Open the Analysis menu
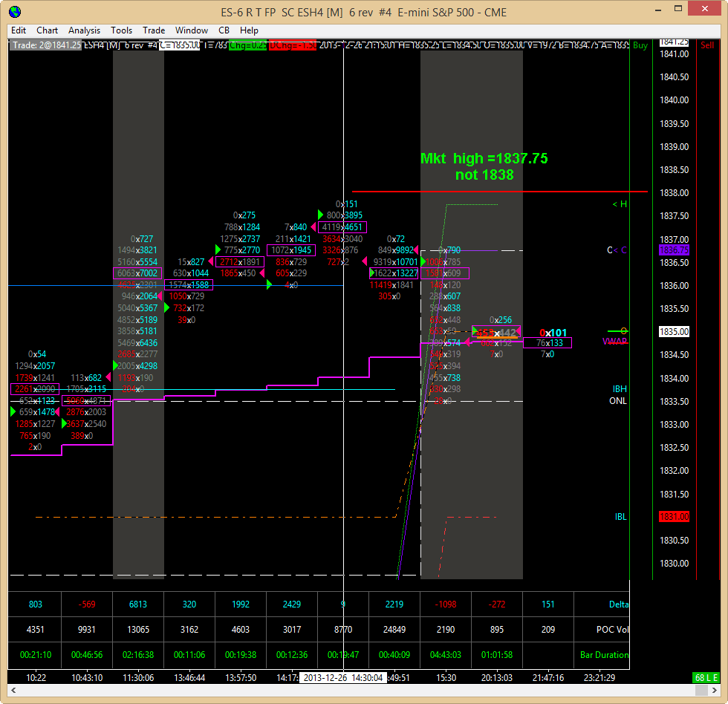728x704 pixels. click(x=84, y=30)
